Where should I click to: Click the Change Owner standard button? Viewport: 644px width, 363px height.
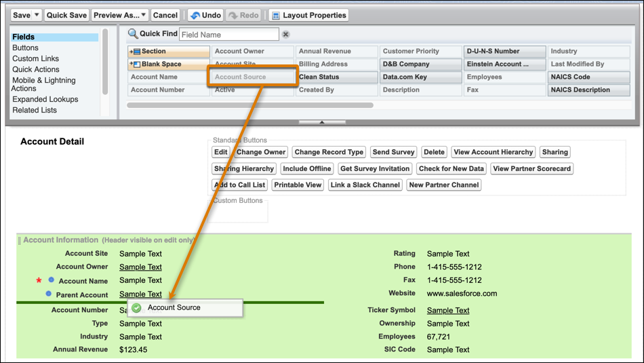coord(261,152)
